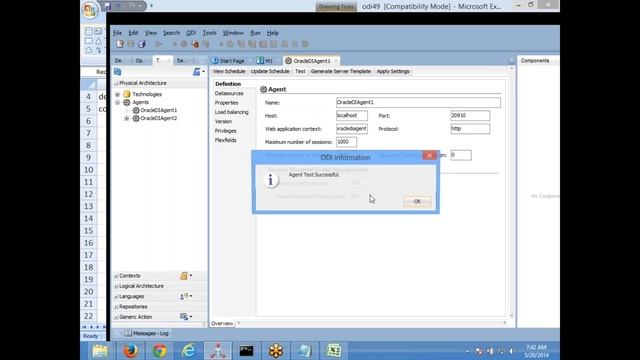Click the Host input field
The height and width of the screenshot is (360, 640).
[x=351, y=116]
